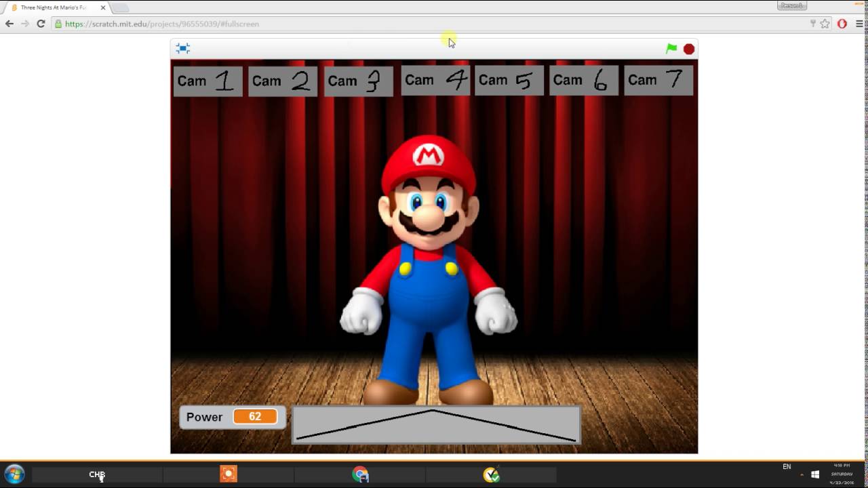Click the yellow checkmark app in the taskbar
Viewport: 868px width, 488px height.
pos(491,474)
